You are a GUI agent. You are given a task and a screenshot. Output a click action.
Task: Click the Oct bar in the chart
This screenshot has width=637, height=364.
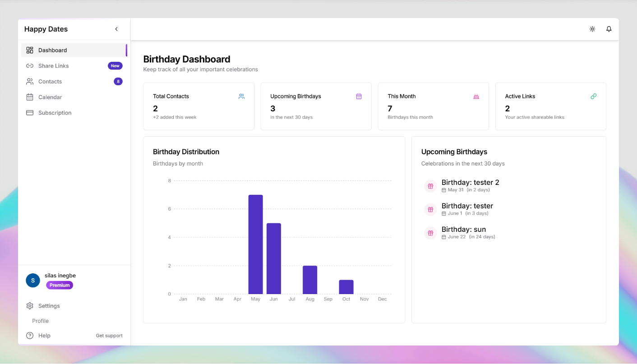346,287
